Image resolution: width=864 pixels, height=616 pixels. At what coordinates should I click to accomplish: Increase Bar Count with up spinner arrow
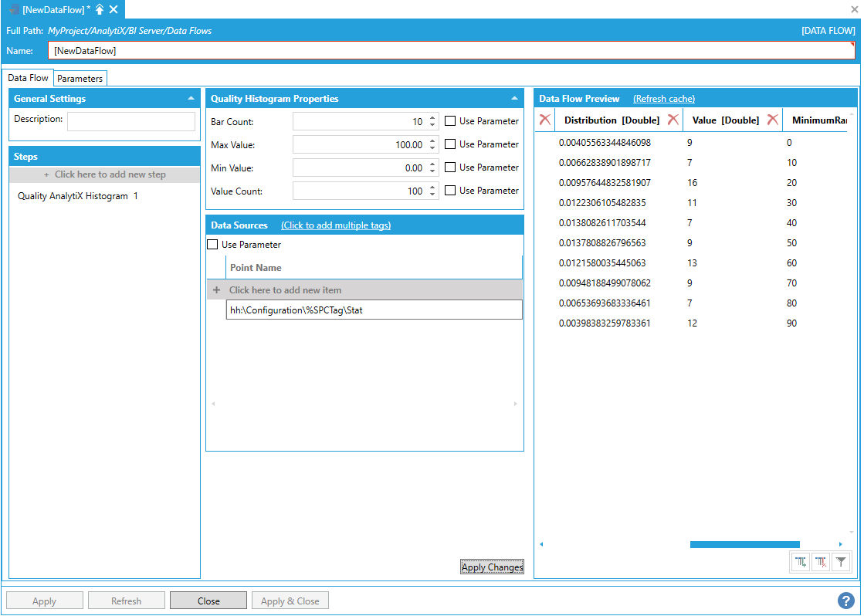[x=432, y=118]
